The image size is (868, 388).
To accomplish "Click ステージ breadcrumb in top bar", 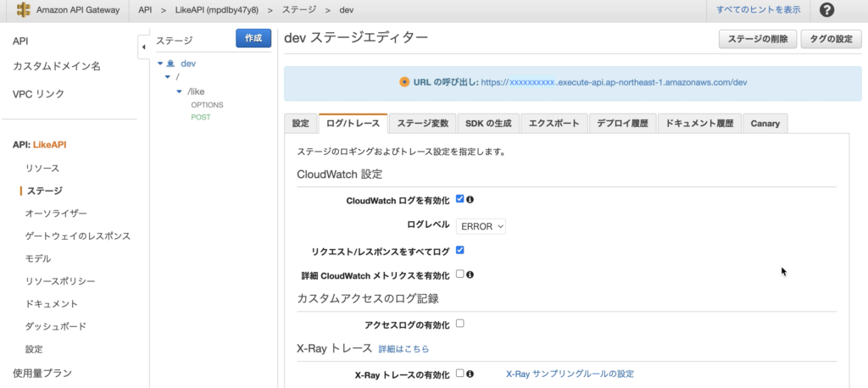I will pos(299,10).
